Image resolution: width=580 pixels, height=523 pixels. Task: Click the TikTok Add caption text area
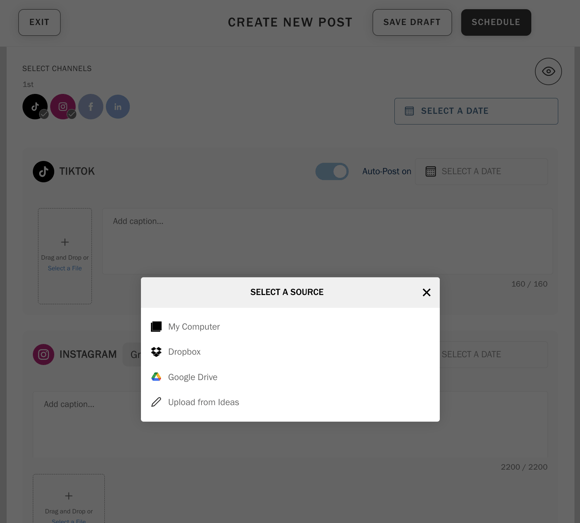click(x=327, y=241)
